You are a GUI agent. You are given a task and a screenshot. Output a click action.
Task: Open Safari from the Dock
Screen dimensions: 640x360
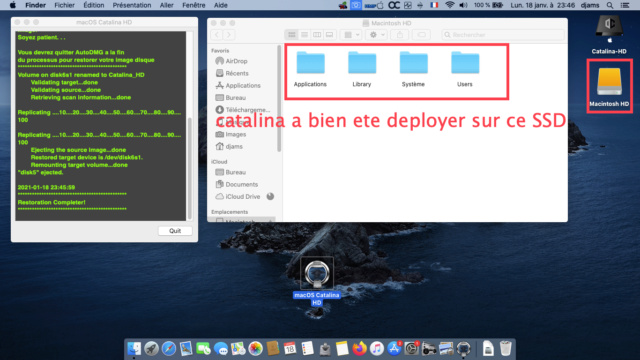[169, 349]
